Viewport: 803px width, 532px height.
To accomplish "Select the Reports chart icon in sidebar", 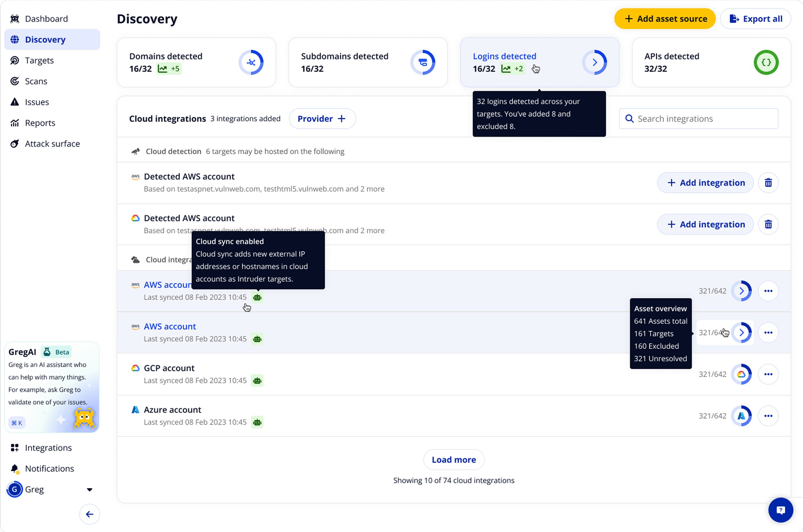I will point(14,122).
